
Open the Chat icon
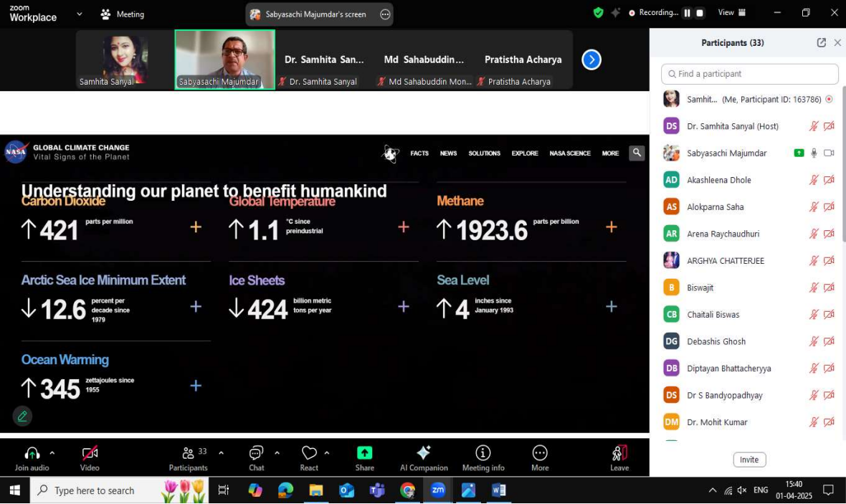[x=256, y=452]
